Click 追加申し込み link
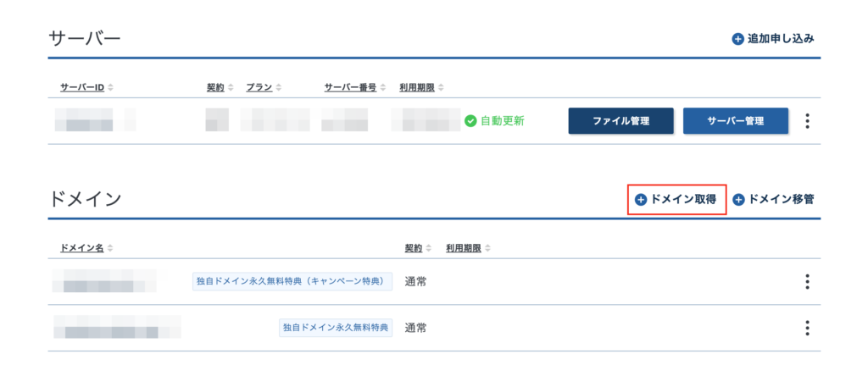The height and width of the screenshot is (387, 868). tap(781, 39)
